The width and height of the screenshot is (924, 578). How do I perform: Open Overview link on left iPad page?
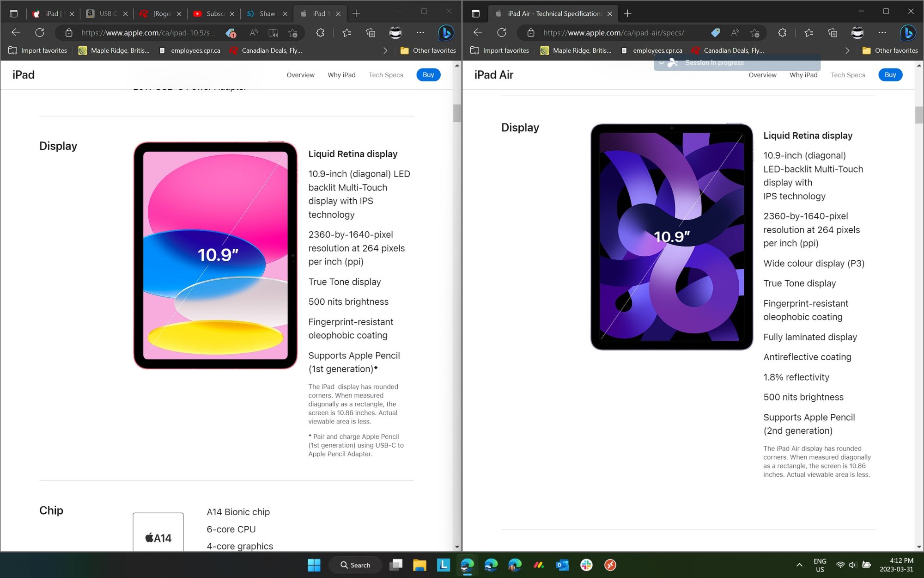[x=300, y=75]
